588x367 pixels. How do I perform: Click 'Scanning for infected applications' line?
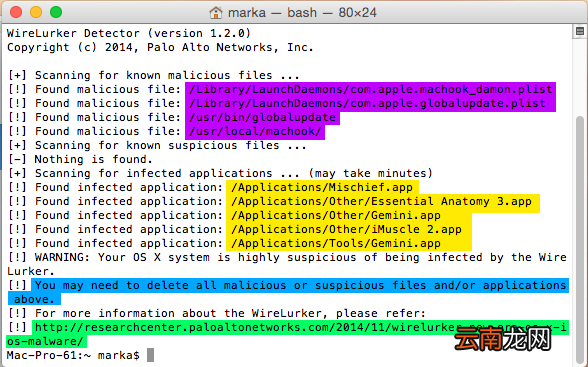click(220, 174)
